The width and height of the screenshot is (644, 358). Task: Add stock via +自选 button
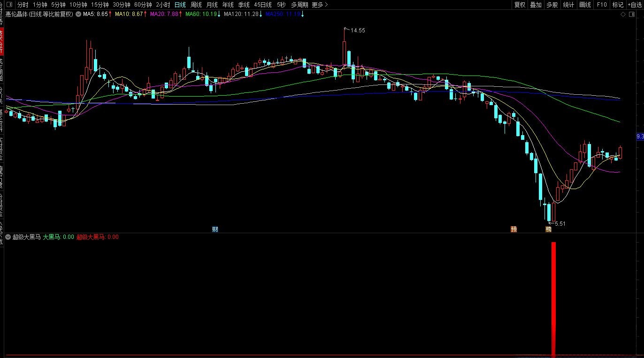(x=633, y=5)
